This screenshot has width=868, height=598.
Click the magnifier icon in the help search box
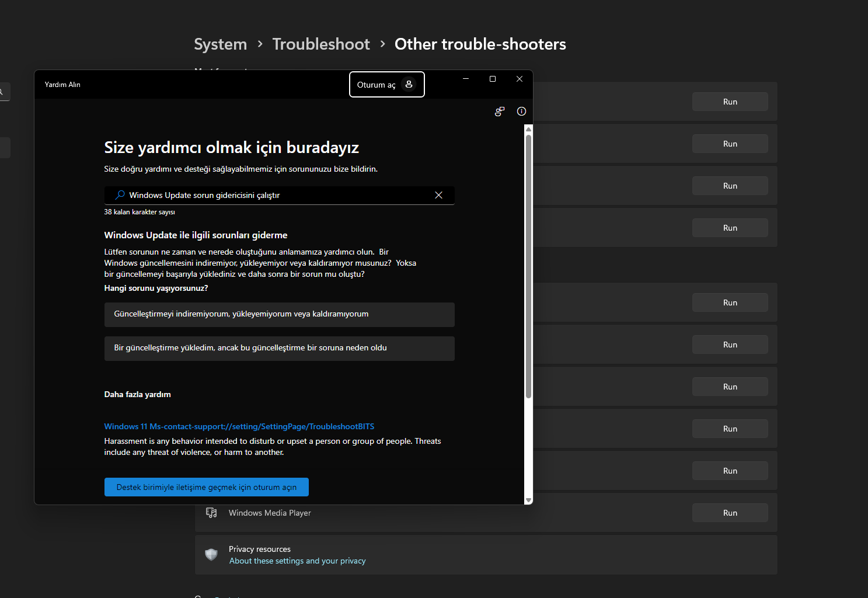click(x=120, y=195)
